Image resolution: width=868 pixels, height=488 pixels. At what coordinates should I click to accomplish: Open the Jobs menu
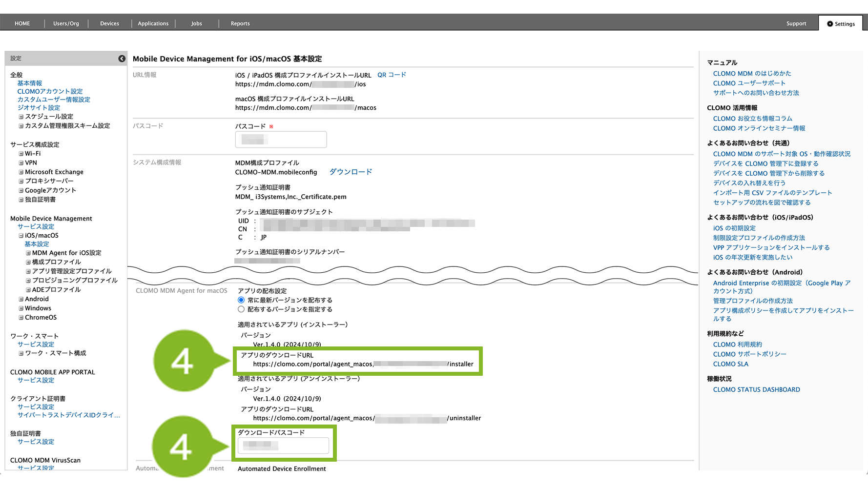(197, 23)
